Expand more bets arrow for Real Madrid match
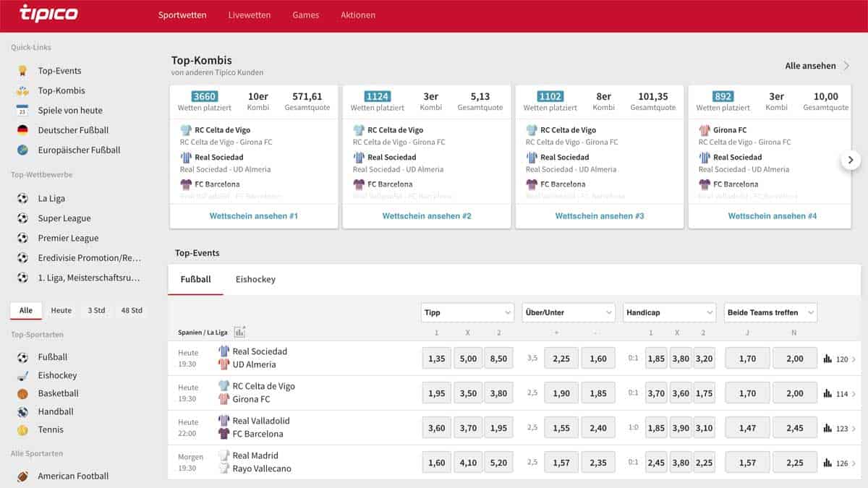The width and height of the screenshot is (868, 488). 854,463
